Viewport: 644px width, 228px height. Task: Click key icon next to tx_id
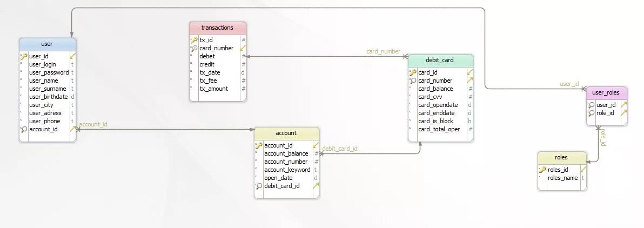tap(194, 40)
